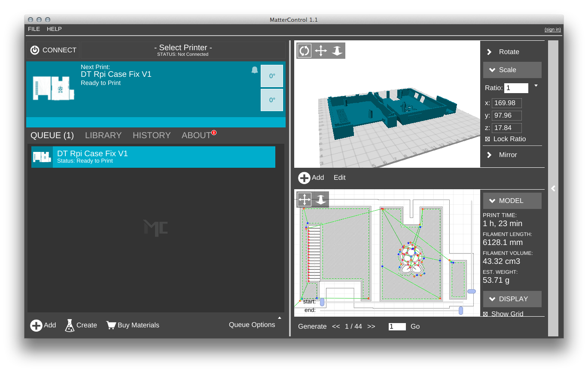588x372 pixels.
Task: Click the plus icon to add to queue
Action: coord(36,325)
